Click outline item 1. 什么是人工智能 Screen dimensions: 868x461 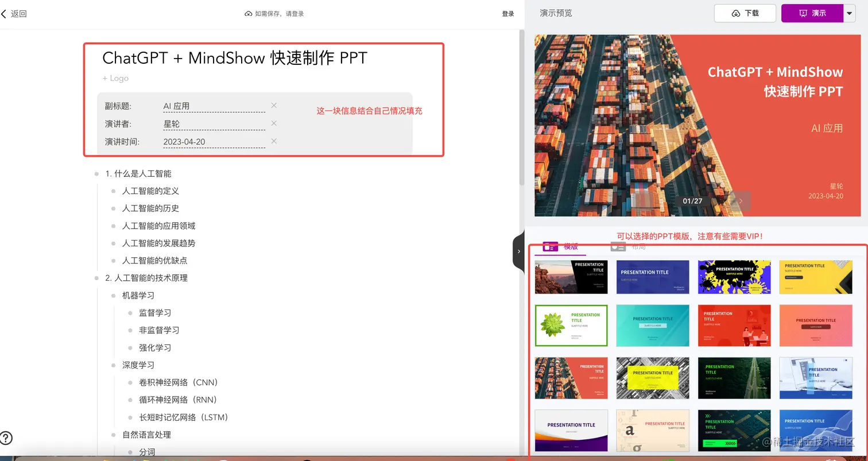[x=138, y=173]
